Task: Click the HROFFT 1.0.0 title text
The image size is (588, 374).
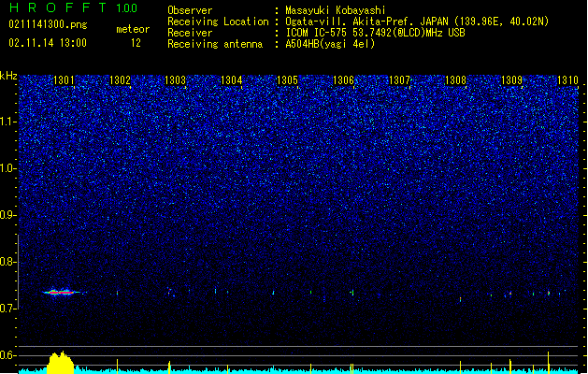Action: (x=74, y=7)
